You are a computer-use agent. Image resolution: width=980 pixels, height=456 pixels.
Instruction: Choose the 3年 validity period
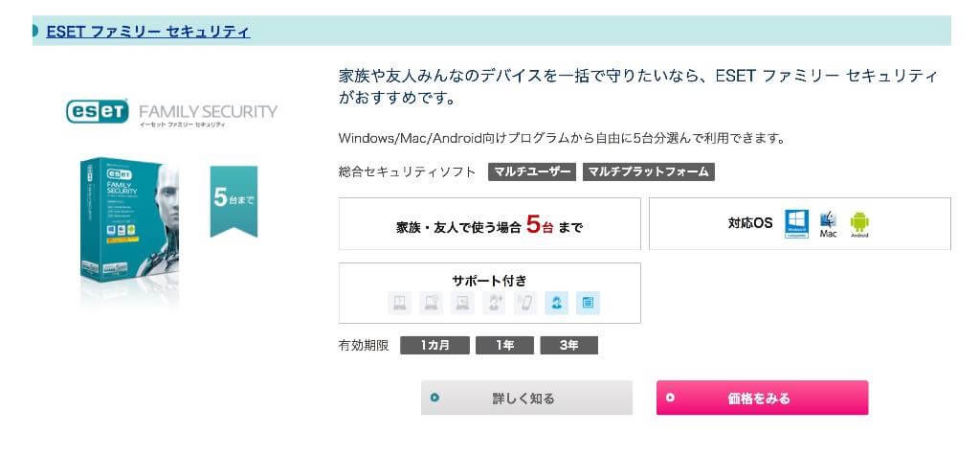pos(568,345)
